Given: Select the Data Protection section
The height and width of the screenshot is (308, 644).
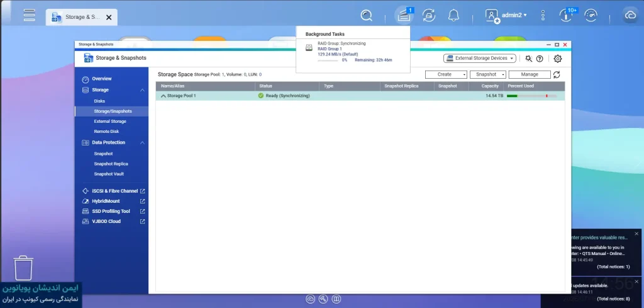Looking at the screenshot, I should pyautogui.click(x=108, y=142).
